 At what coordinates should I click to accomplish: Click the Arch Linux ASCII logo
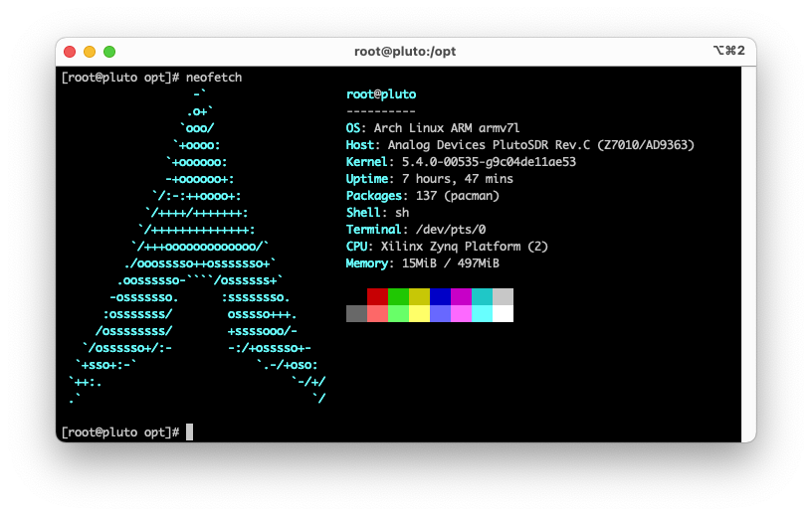tap(197, 247)
